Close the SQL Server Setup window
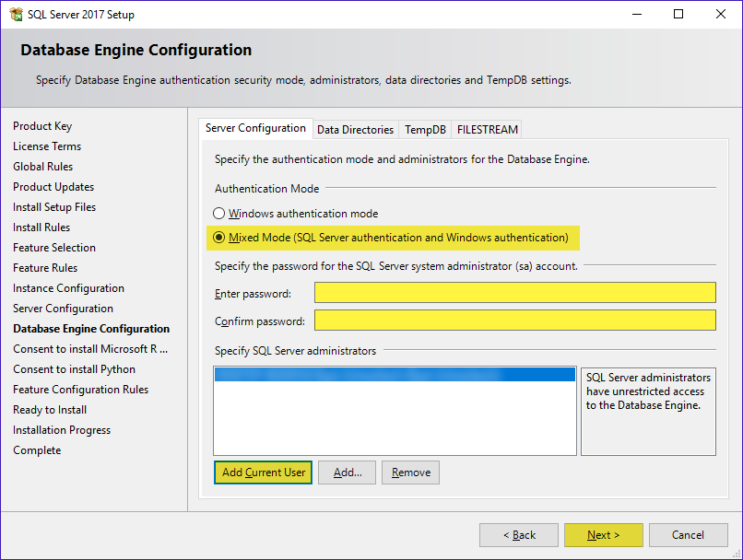The image size is (743, 560). [x=721, y=14]
